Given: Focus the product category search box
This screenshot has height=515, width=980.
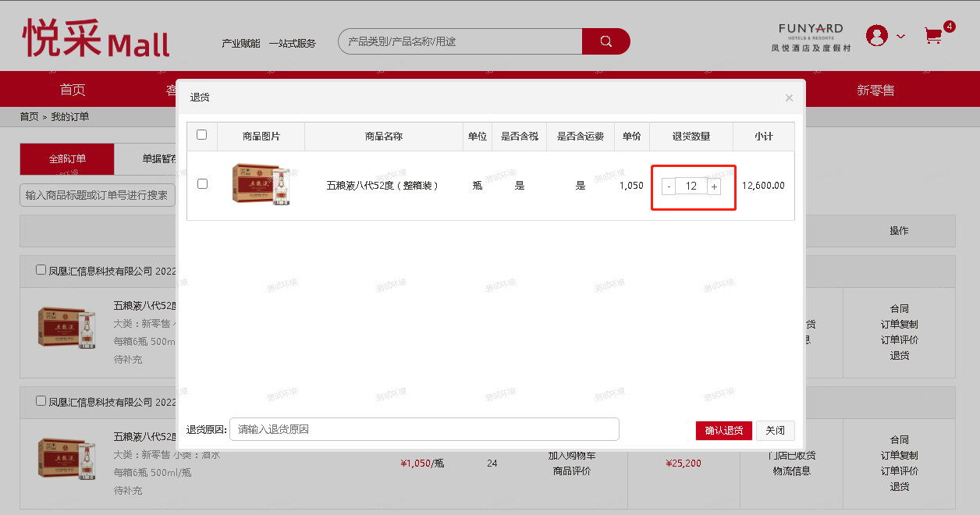Looking at the screenshot, I should tap(460, 41).
